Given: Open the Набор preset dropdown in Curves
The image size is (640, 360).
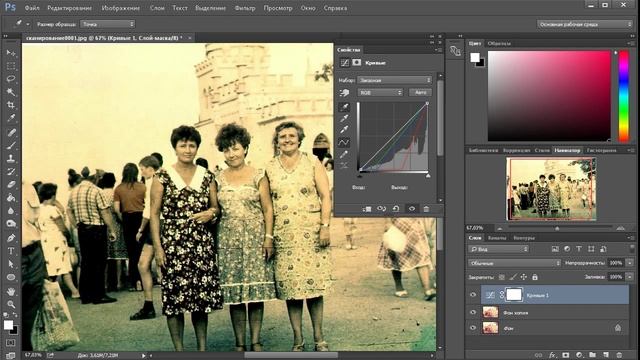Looking at the screenshot, I should (x=395, y=80).
